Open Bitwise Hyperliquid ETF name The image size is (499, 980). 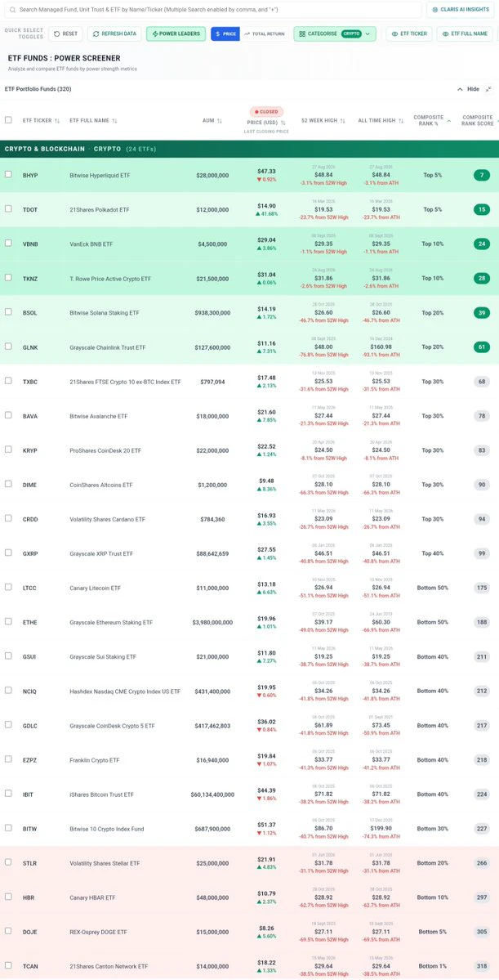click(99, 176)
